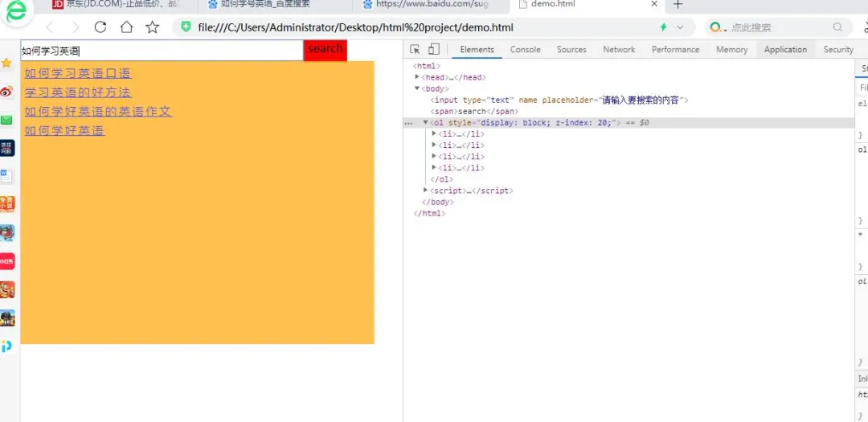Go back with the back arrow

coord(49,27)
